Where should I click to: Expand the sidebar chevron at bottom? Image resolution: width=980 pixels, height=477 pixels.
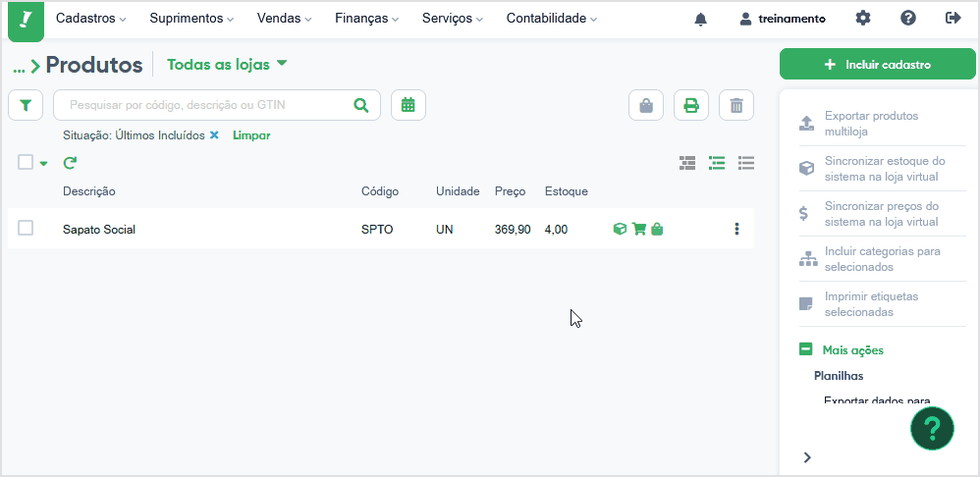807,457
